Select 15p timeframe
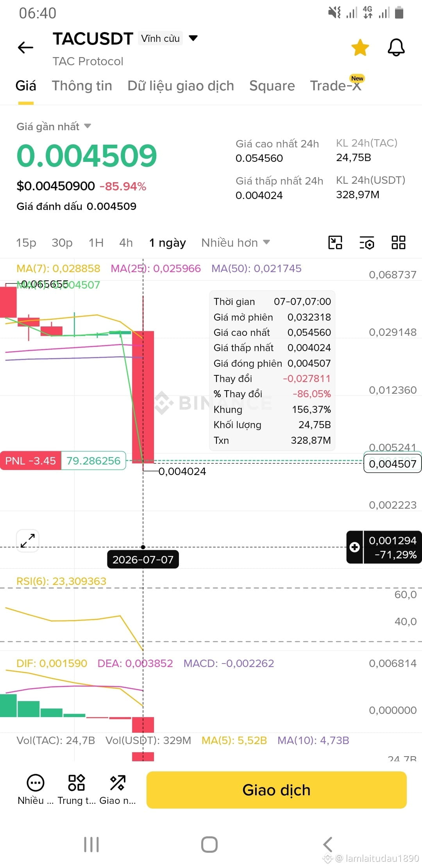 tap(26, 243)
